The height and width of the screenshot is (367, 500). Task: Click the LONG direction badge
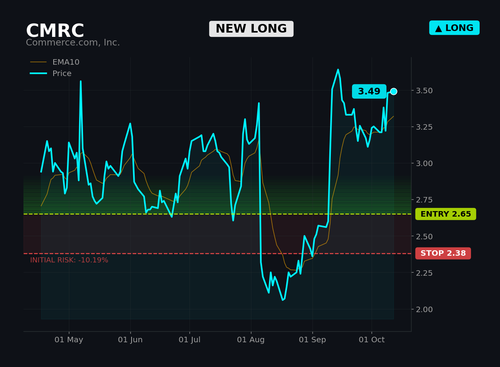coord(454,28)
